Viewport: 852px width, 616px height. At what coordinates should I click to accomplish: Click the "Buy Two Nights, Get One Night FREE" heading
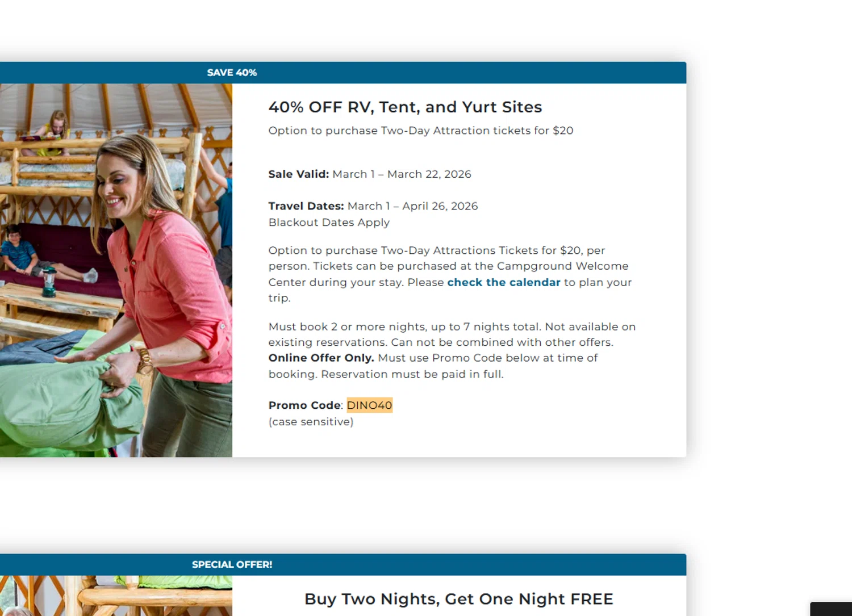point(458,599)
